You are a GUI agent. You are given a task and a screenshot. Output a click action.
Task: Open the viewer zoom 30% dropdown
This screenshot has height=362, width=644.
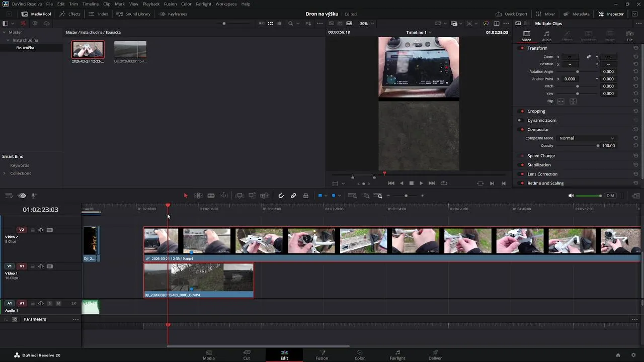(x=366, y=24)
